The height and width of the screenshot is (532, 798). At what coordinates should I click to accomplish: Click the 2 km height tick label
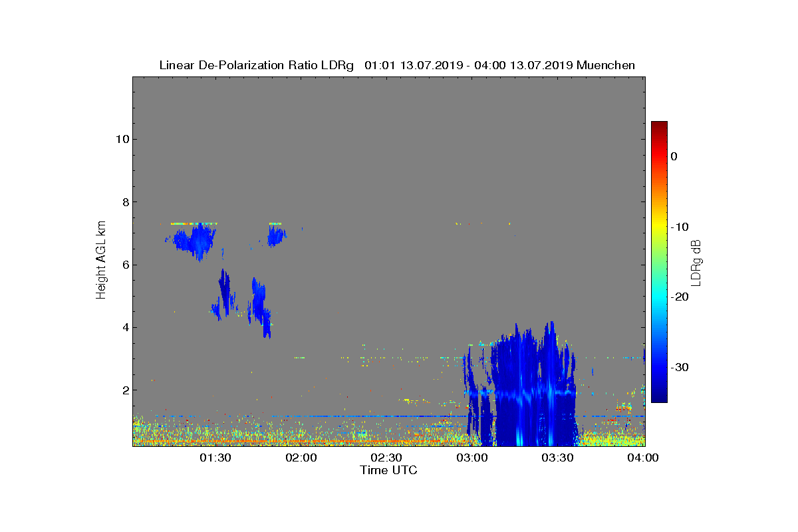pos(124,390)
